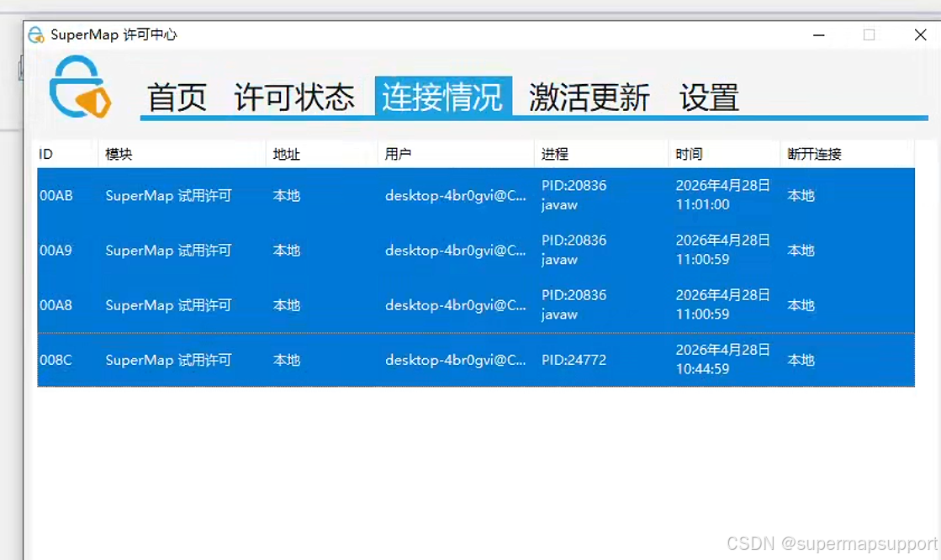This screenshot has height=560, width=941.
Task: Click the desktop-4br0gvi user in row 008C
Action: 456,360
